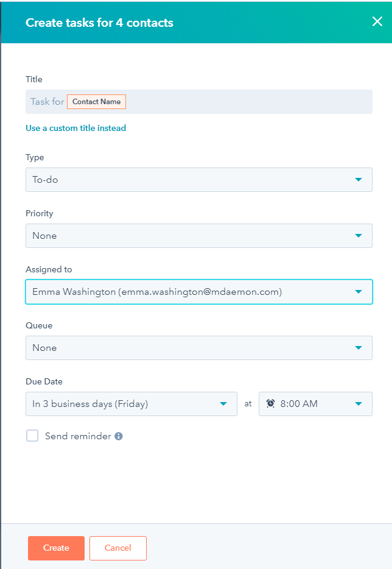Open the Due Date dropdown showing In 3 business days

tap(131, 403)
